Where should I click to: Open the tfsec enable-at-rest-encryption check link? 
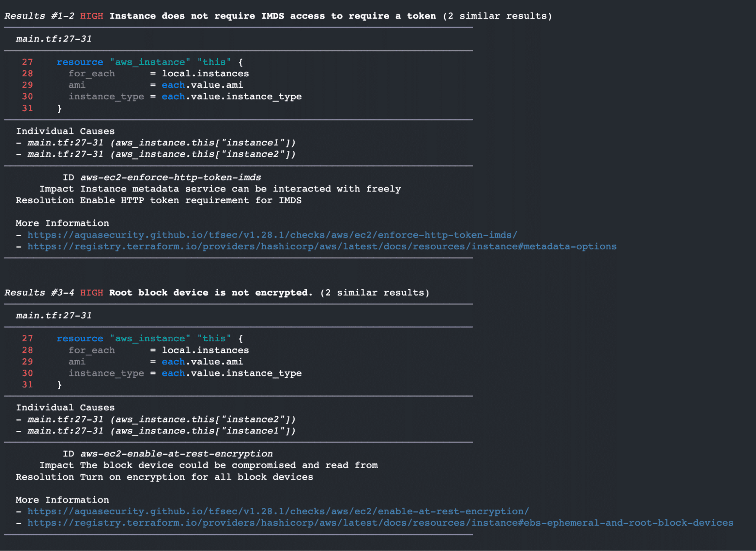pos(278,511)
